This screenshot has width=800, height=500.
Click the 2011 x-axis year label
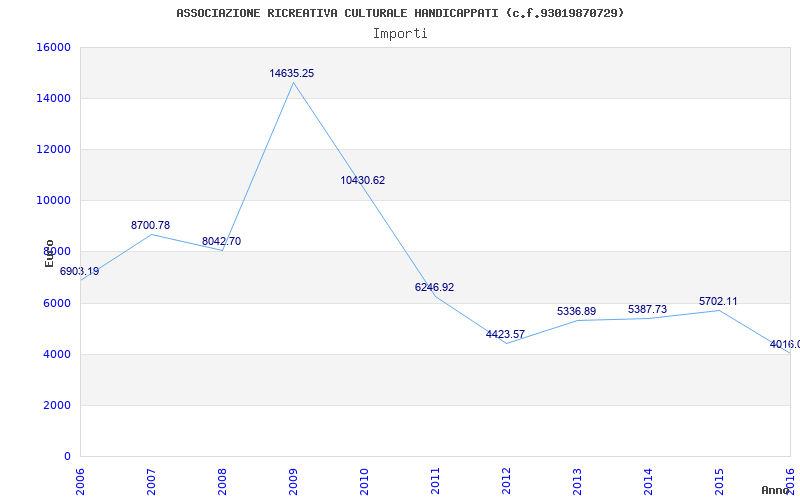click(x=435, y=482)
